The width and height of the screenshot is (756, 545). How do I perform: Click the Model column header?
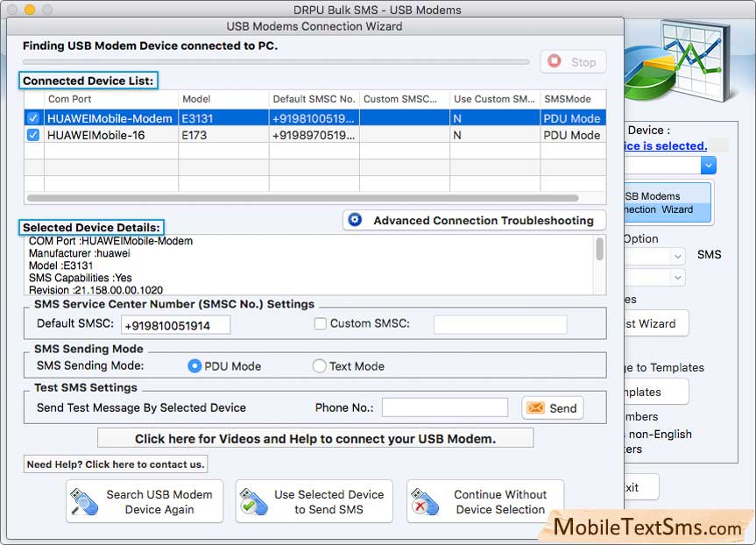pos(223,99)
